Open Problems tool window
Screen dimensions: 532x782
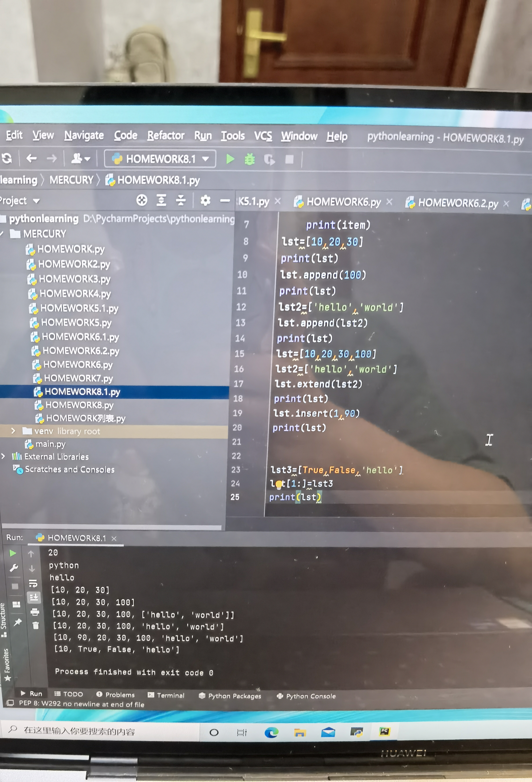coord(115,695)
